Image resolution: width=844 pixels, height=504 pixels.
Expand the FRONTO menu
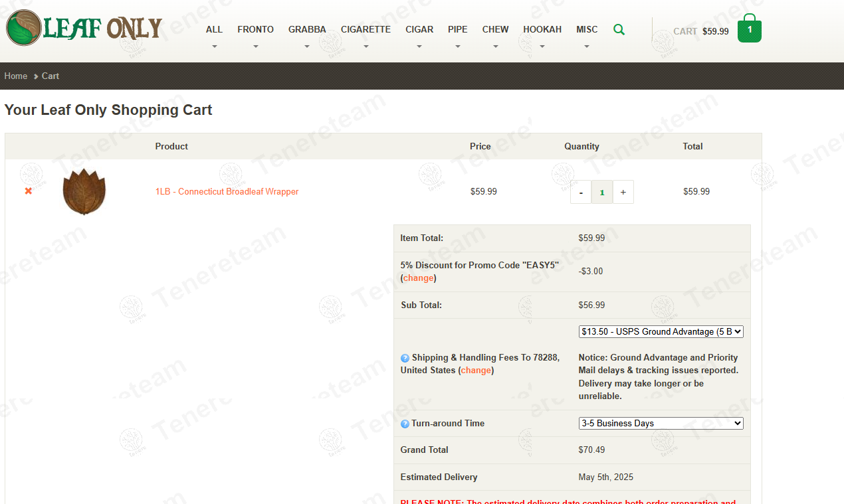(255, 30)
